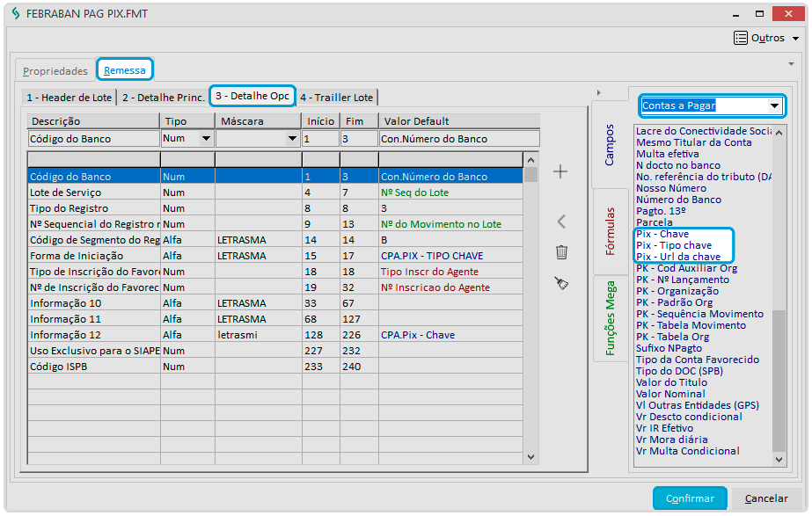Select Pix - Tipo chave in fields list
Screen dimensions: 812x516
(x=674, y=245)
